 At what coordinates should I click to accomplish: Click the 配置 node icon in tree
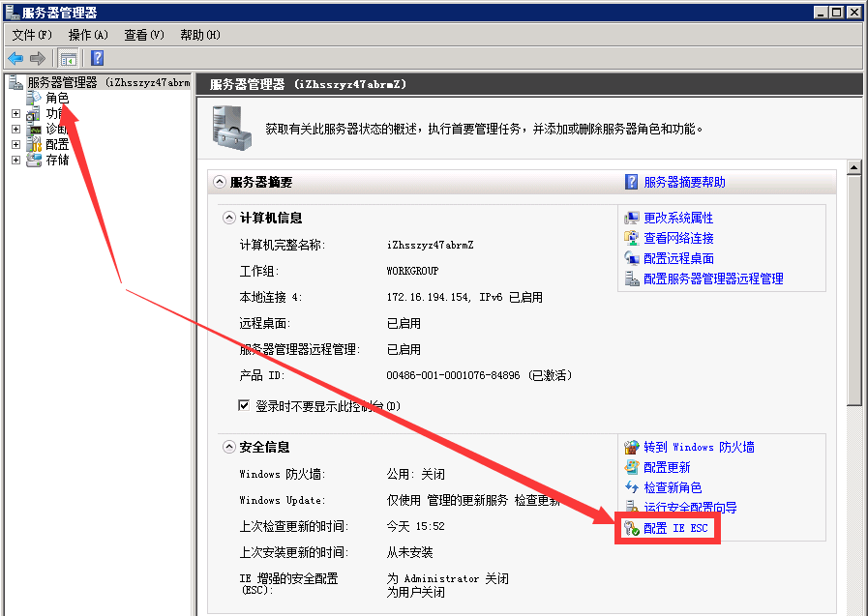click(34, 144)
